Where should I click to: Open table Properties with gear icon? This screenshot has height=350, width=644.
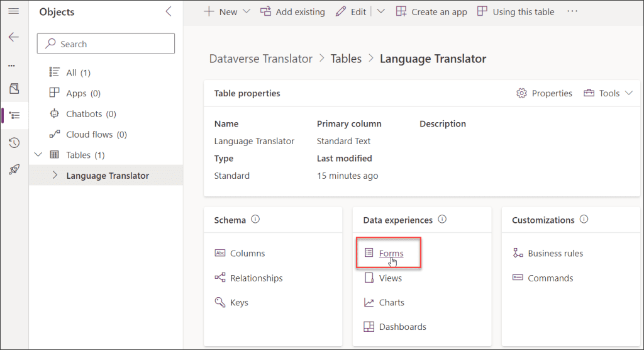click(544, 93)
